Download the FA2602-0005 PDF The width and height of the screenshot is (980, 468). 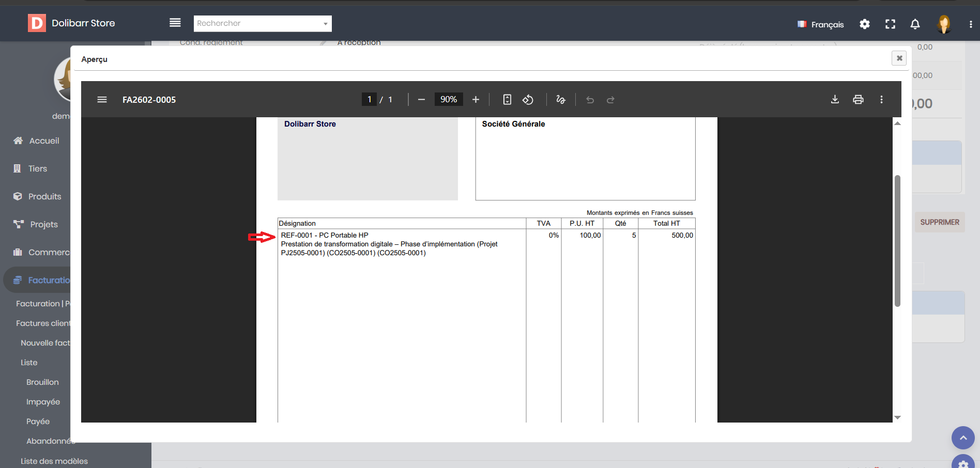point(835,100)
